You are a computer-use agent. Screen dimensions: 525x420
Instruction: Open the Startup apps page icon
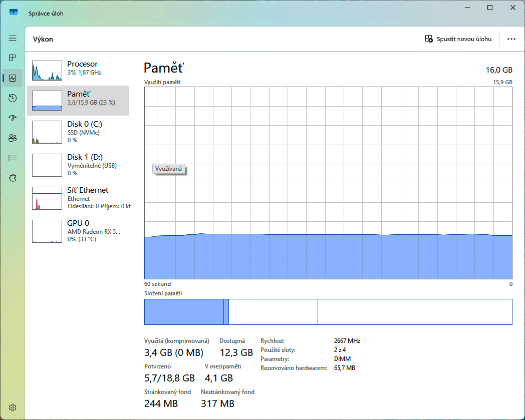[x=13, y=118]
